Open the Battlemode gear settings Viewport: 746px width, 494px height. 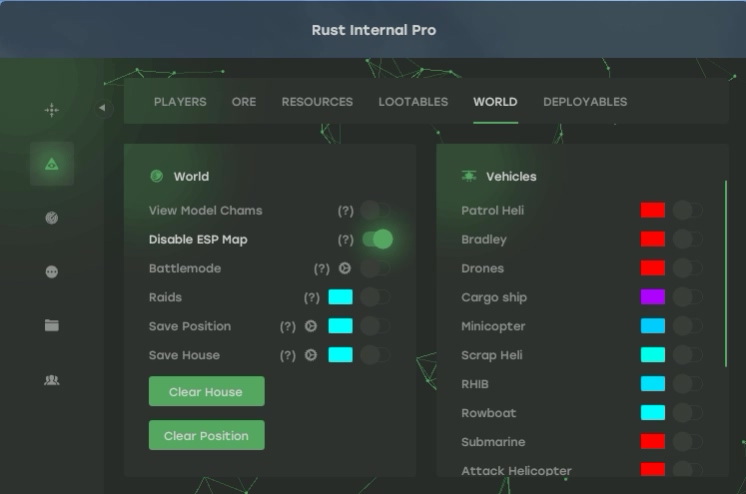tap(345, 269)
